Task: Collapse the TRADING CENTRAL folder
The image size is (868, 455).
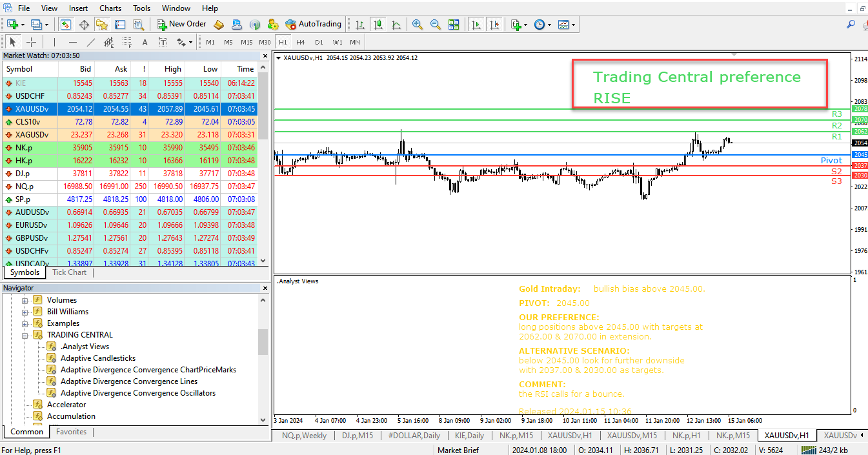Action: (26, 335)
